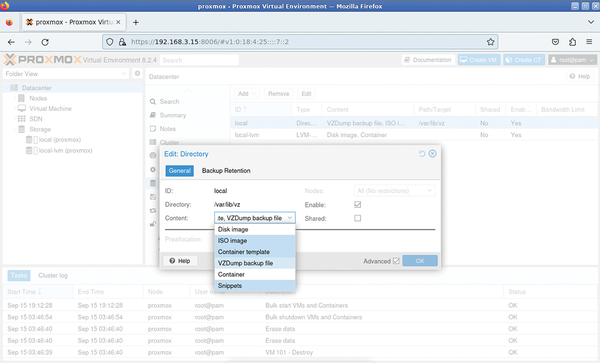The height and width of the screenshot is (363, 600).
Task: Click the Datacenter tree icon
Action: pyautogui.click(x=14, y=88)
